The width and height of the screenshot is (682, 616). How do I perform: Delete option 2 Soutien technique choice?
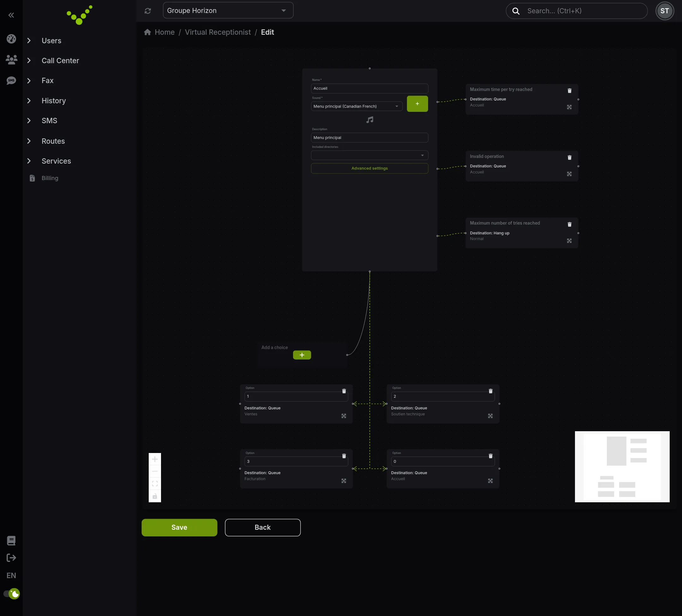click(x=491, y=391)
